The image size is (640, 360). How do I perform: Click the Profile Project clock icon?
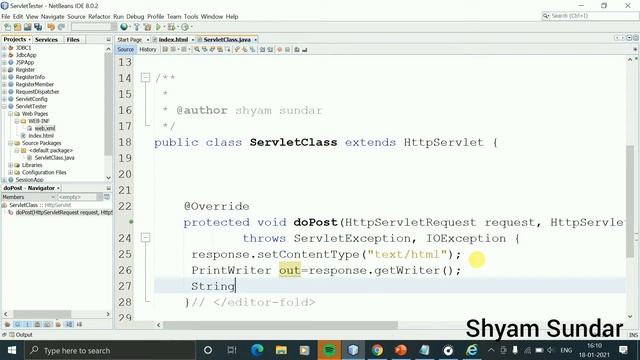(185, 27)
